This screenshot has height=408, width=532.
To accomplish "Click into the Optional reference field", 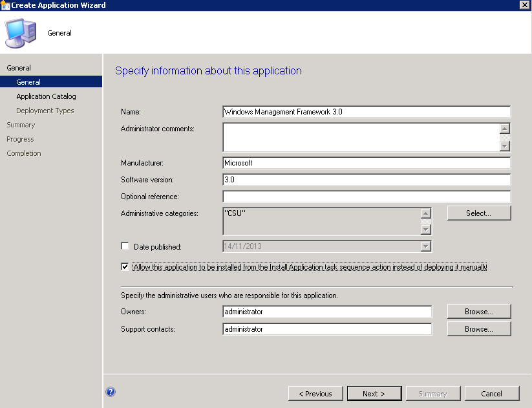I will (367, 196).
